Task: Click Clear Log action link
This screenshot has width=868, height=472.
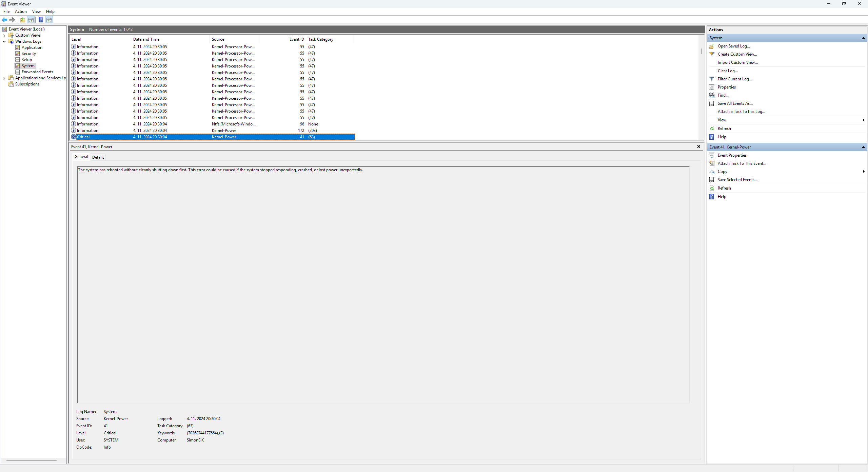Action: [727, 71]
